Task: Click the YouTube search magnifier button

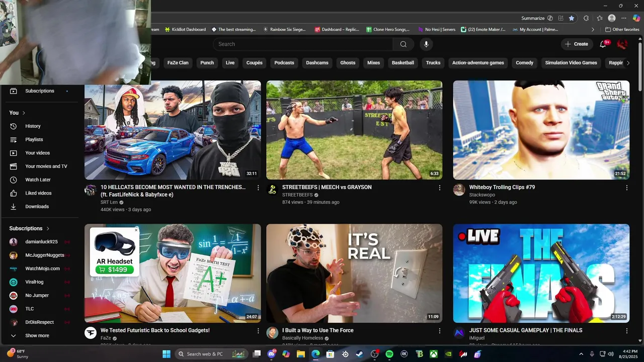Action: [403, 44]
